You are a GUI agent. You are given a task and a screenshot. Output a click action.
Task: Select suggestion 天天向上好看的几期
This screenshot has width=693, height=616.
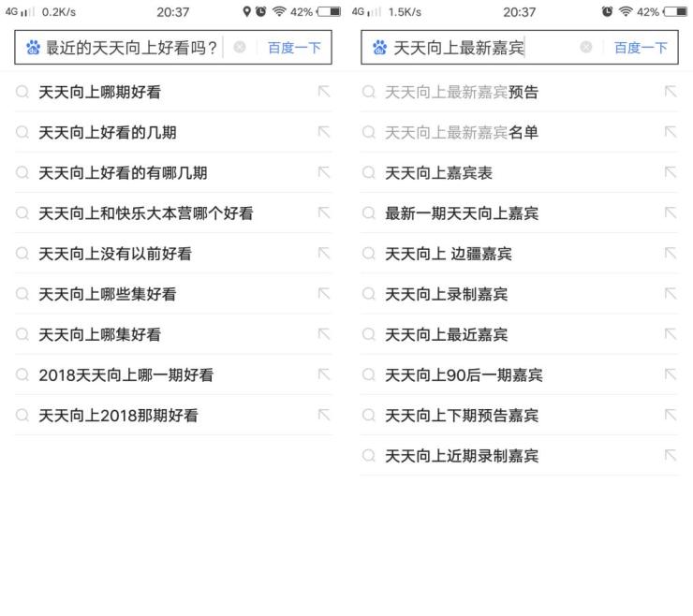173,132
